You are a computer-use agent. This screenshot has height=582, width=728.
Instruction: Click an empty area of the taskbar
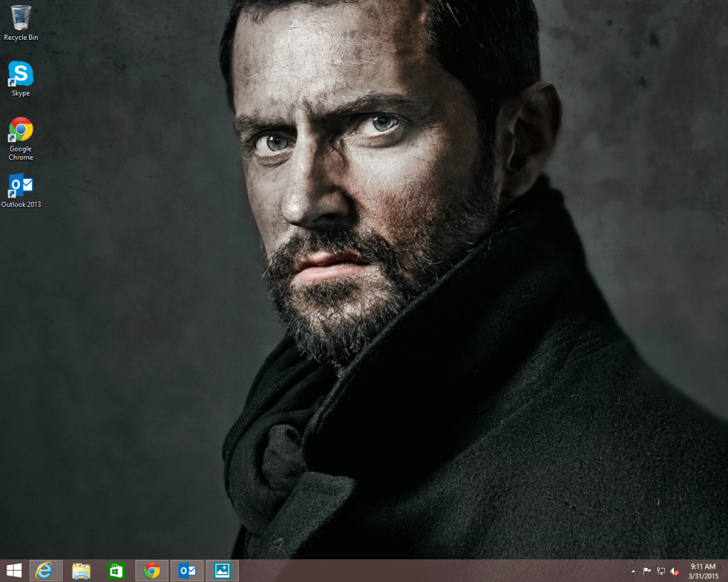tap(427, 570)
